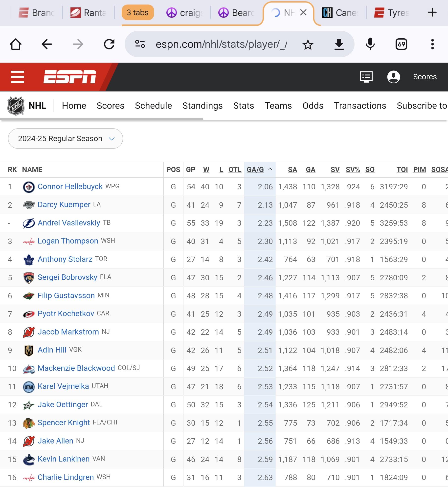This screenshot has width=448, height=487.
Task: Tap the browser home icon
Action: [16, 44]
